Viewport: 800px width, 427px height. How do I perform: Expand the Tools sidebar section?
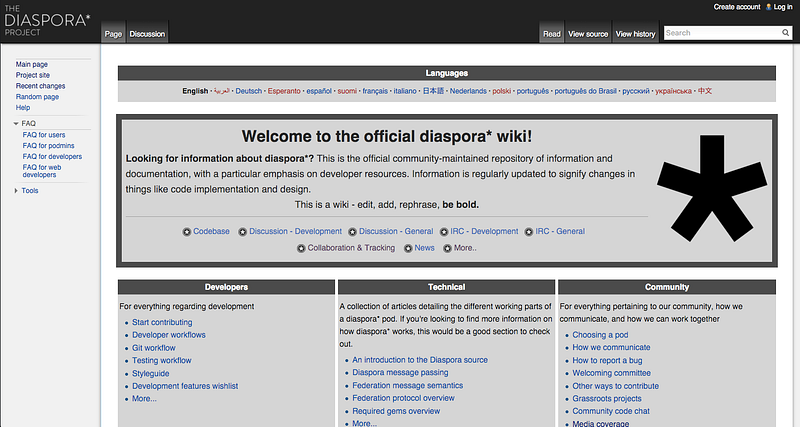pyautogui.click(x=16, y=191)
